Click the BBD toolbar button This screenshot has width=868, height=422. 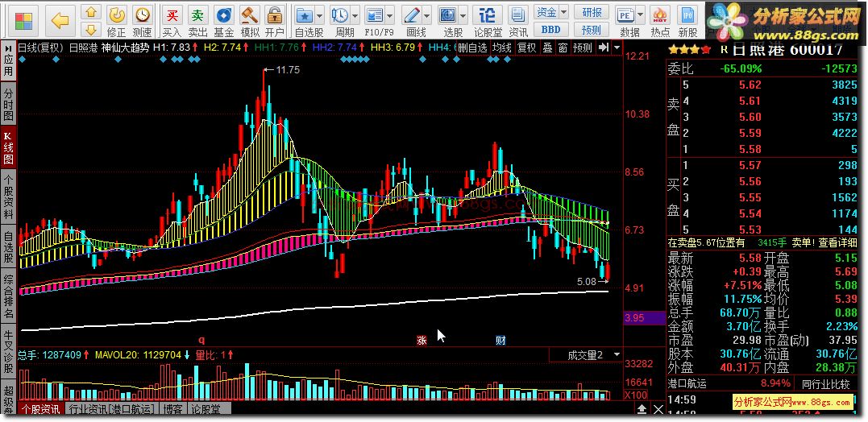point(550,29)
